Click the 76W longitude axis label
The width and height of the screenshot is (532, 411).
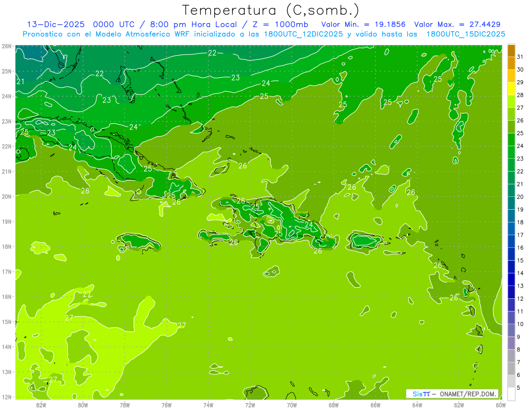pos(166,405)
